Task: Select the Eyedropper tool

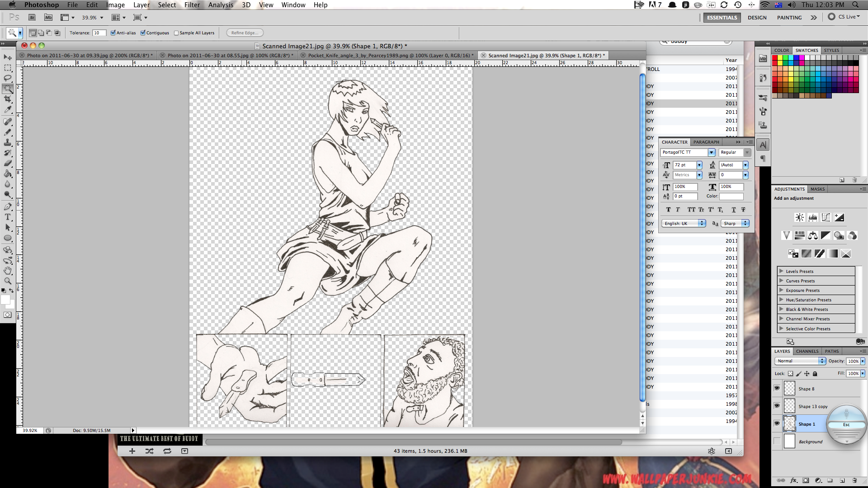Action: click(x=8, y=109)
